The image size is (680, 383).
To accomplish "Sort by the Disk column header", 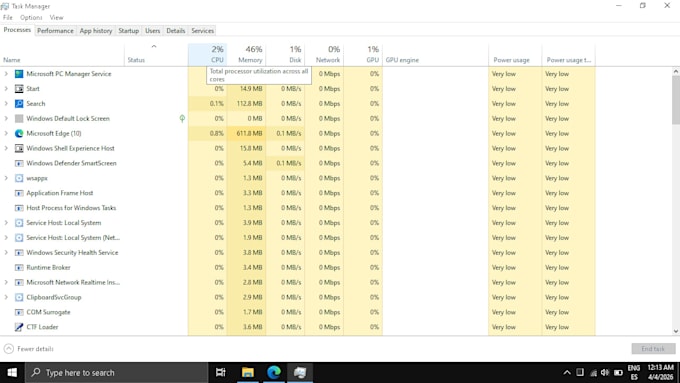I will pos(285,54).
